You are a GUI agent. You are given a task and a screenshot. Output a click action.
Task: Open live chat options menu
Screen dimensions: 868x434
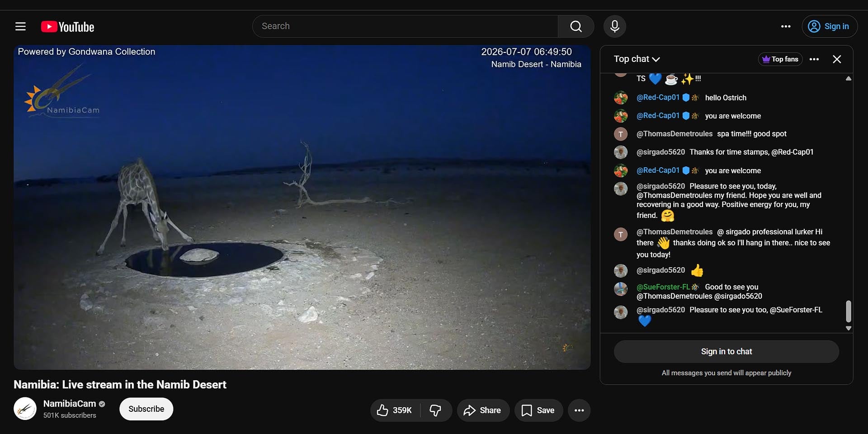pos(814,59)
